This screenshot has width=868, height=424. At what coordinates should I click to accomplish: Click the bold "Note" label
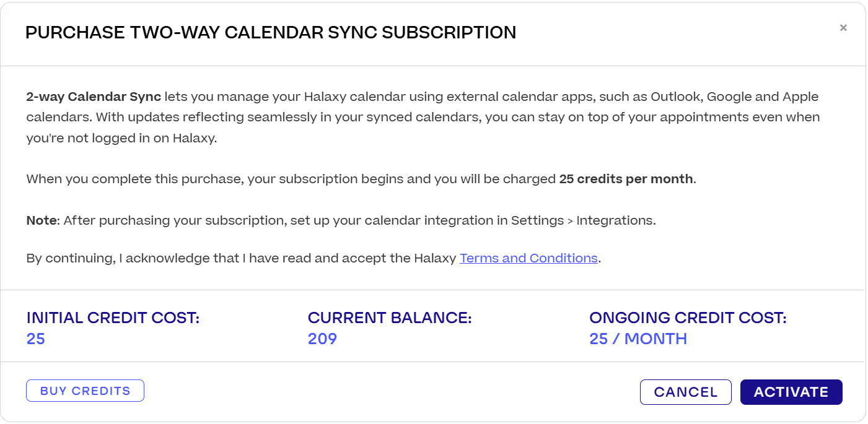click(x=42, y=220)
